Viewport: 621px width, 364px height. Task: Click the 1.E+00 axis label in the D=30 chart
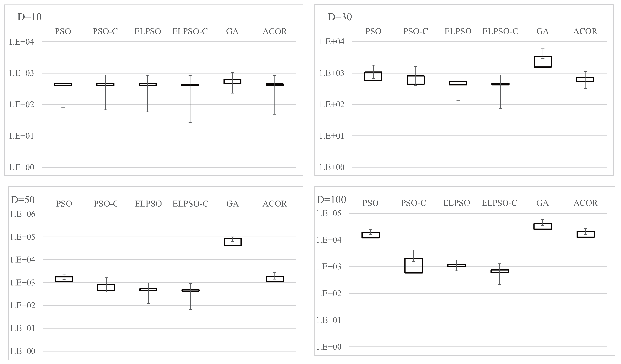point(332,168)
